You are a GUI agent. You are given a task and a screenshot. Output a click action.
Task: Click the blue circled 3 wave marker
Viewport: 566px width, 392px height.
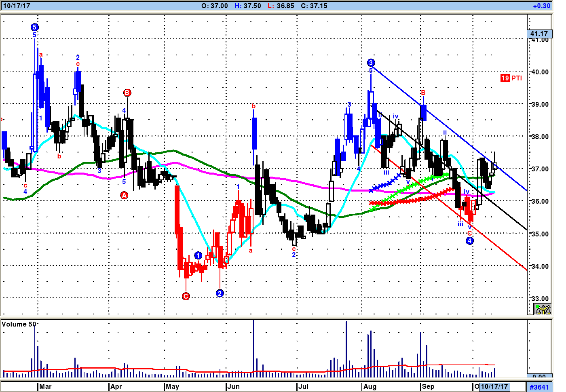(371, 63)
